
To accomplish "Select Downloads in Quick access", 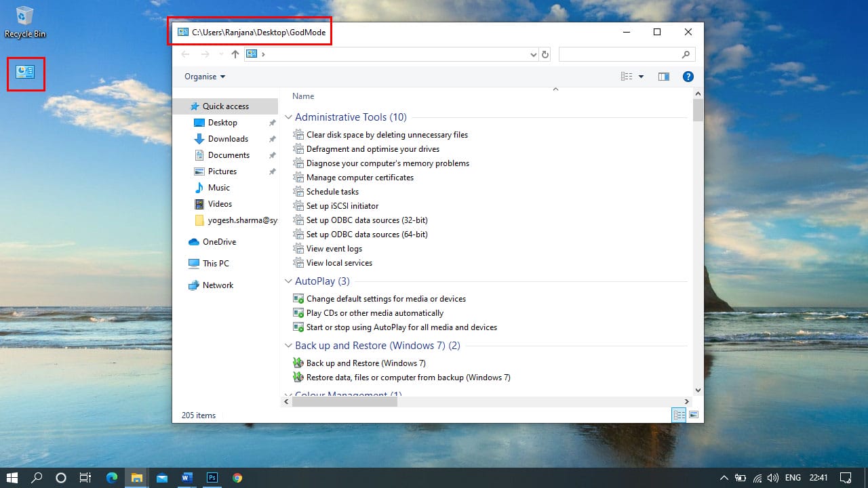I will (228, 139).
